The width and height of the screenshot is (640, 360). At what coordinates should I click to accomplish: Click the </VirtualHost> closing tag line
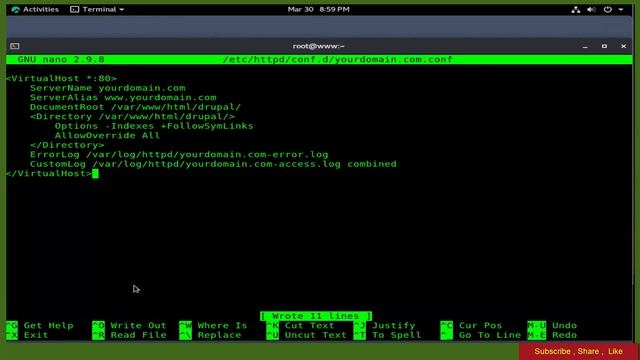[x=49, y=173]
